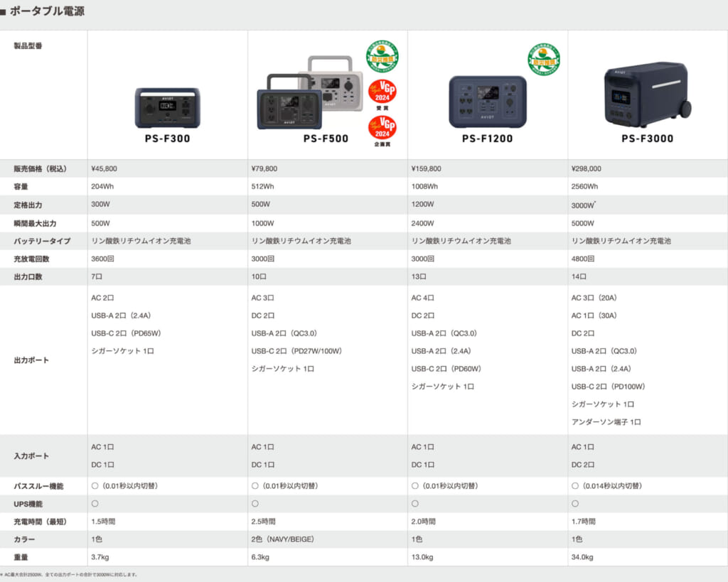
Task: Click the 2560Wh capacity value
Action: click(584, 186)
